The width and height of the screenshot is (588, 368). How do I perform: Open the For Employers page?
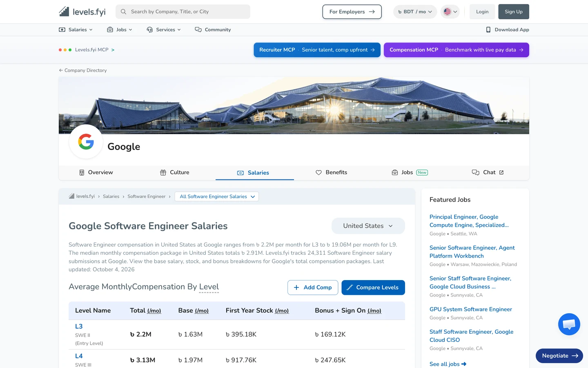click(352, 11)
